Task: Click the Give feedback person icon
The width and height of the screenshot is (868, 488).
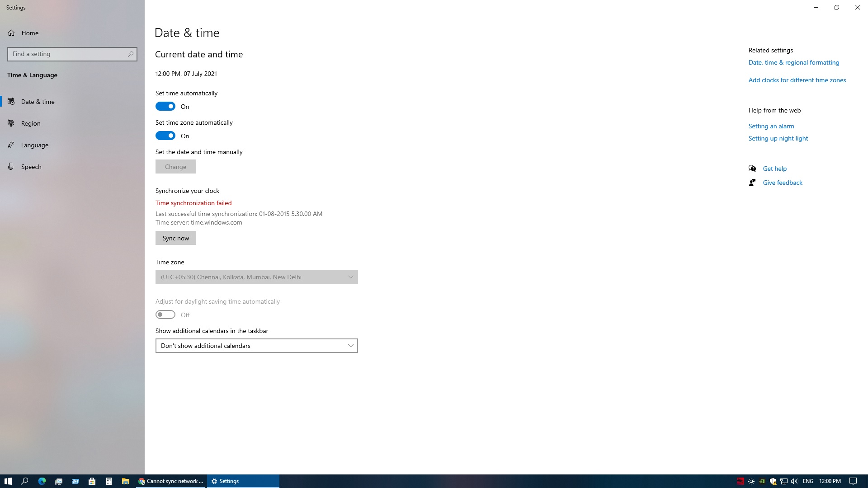Action: [x=752, y=183]
